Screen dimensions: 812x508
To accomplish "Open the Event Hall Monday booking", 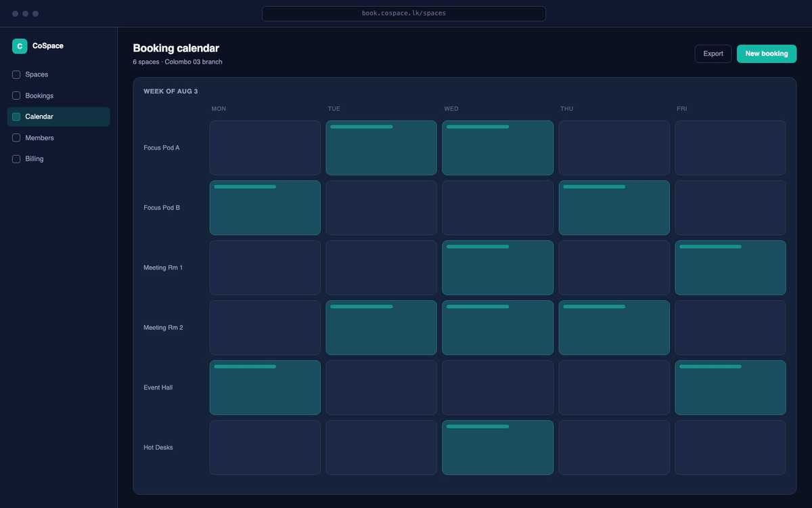I will coord(265,387).
